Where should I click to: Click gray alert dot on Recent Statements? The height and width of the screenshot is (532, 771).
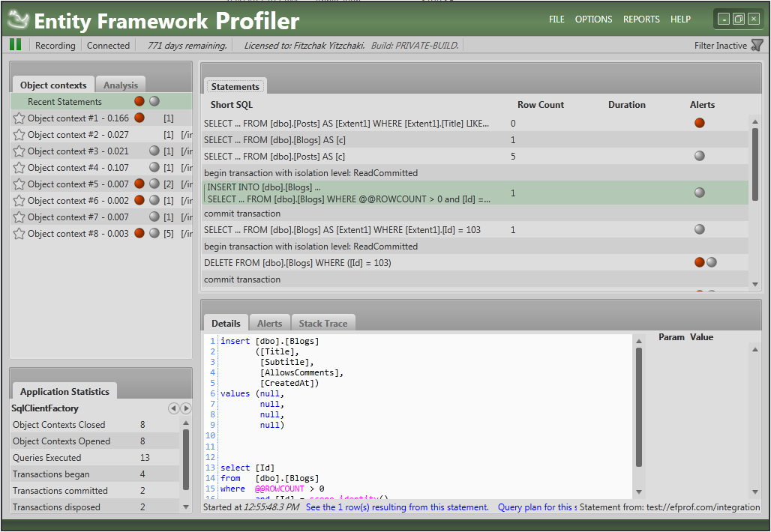pos(154,101)
